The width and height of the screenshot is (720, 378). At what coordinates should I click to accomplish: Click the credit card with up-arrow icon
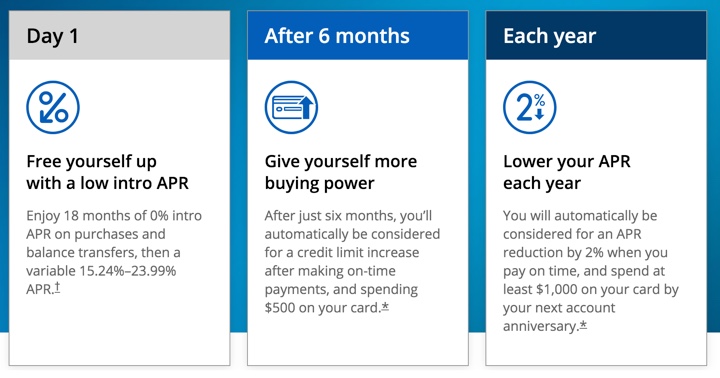coord(291,107)
